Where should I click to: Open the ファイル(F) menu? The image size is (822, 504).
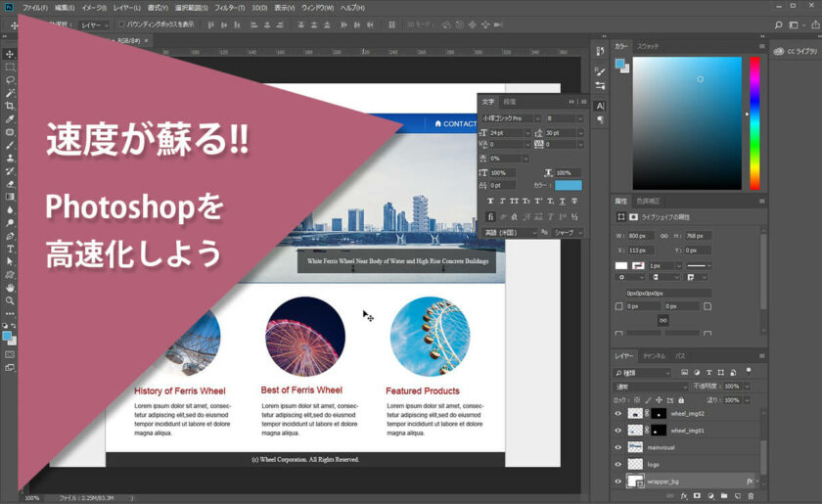[x=34, y=8]
